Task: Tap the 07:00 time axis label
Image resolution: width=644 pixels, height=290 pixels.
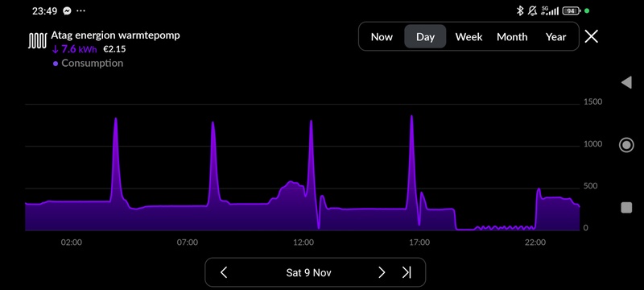Action: click(x=188, y=242)
